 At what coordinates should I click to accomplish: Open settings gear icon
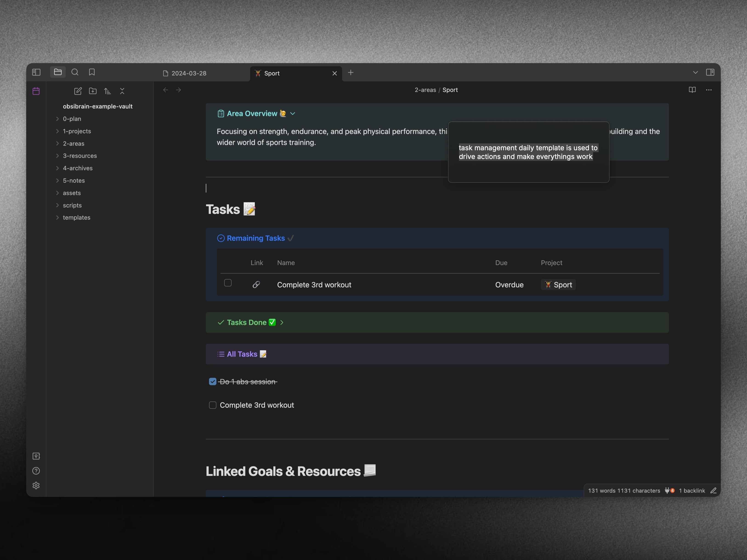click(36, 485)
